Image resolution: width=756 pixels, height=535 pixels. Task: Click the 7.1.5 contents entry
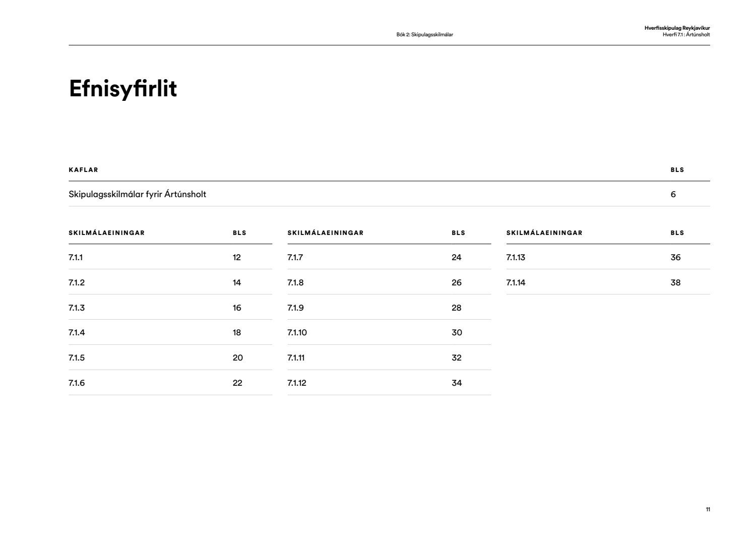pos(77,358)
